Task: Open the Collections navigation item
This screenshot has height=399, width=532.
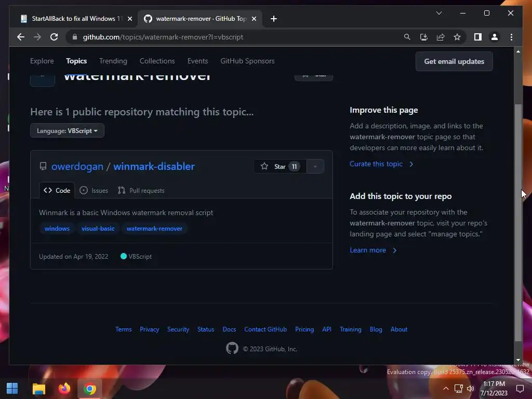Action: [x=157, y=61]
